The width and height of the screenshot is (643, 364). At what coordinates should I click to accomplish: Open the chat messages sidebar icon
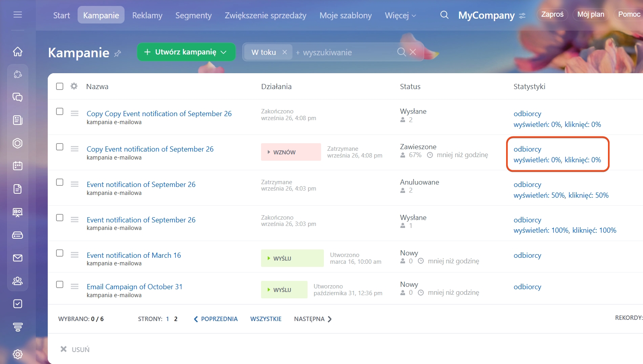pos(18,97)
